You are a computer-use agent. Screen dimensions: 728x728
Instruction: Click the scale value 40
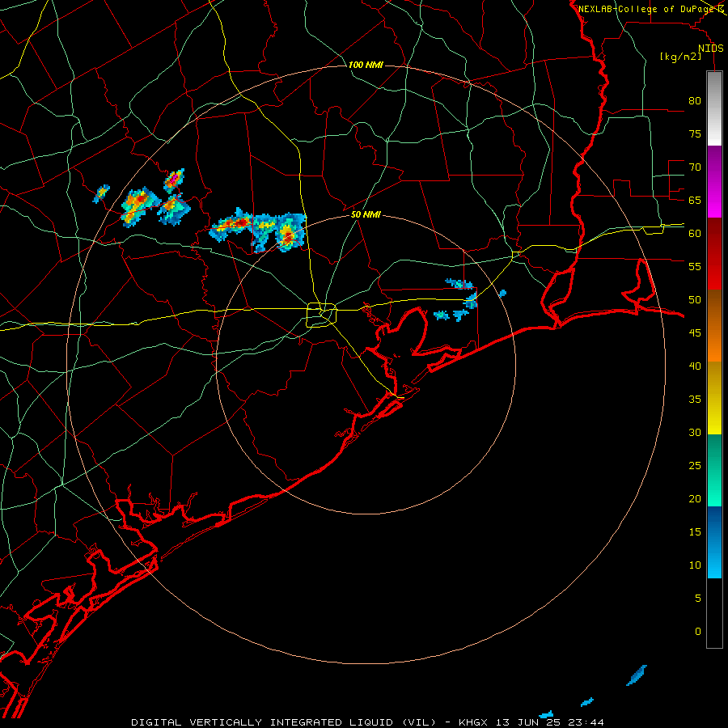(x=695, y=366)
